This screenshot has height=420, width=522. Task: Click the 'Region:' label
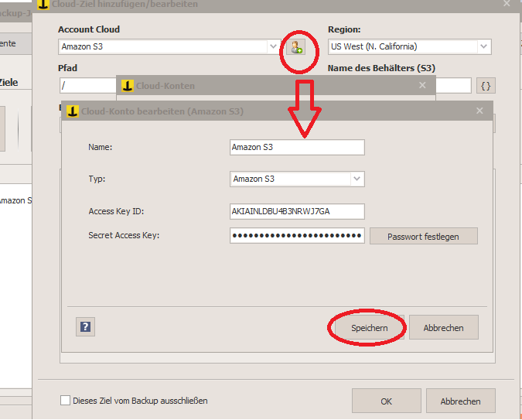coord(344,29)
